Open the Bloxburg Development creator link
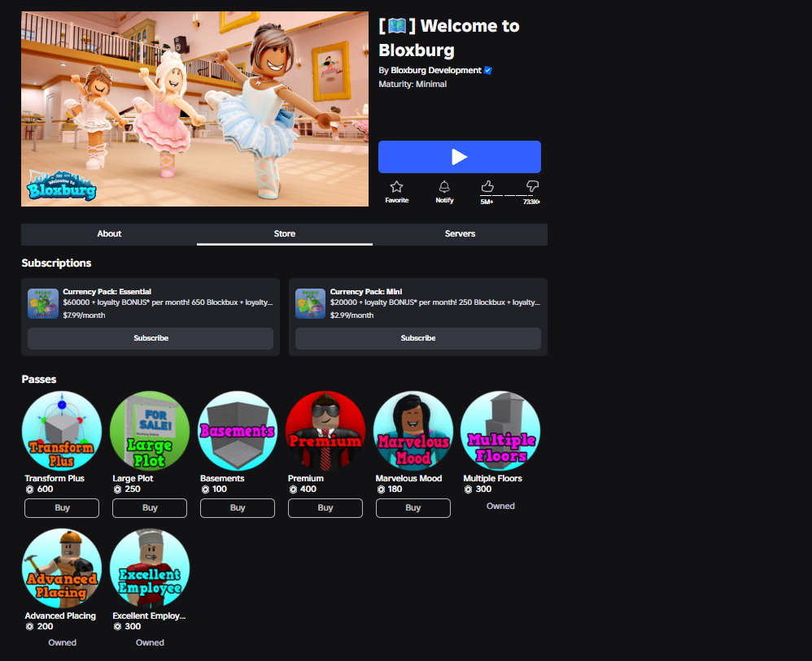812x661 pixels. (x=435, y=71)
